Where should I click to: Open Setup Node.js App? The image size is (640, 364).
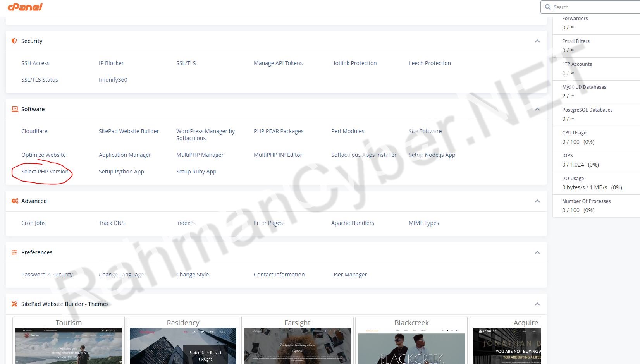click(432, 155)
